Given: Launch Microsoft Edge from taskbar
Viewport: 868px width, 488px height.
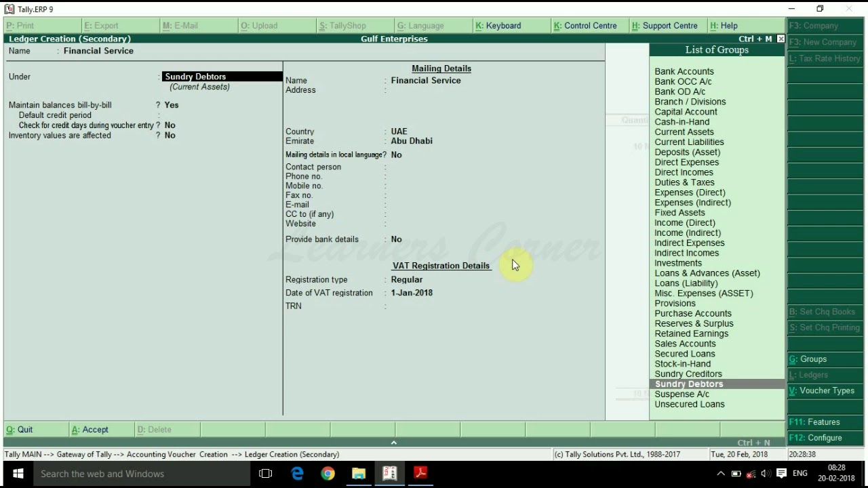Looking at the screenshot, I should coord(297,474).
